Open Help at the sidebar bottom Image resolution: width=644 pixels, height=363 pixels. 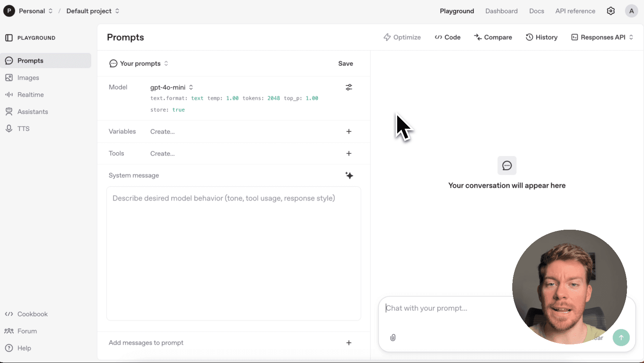pyautogui.click(x=24, y=348)
